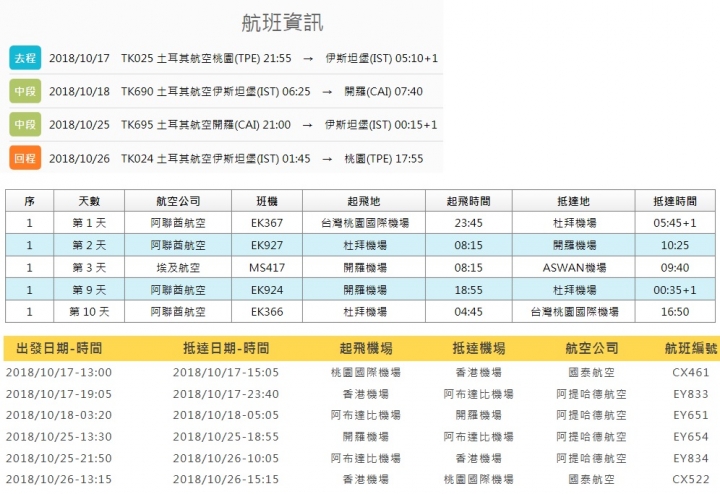Viewport: 720px width, 494px height.
Task: Click flight code CX522
Action: [x=691, y=479]
